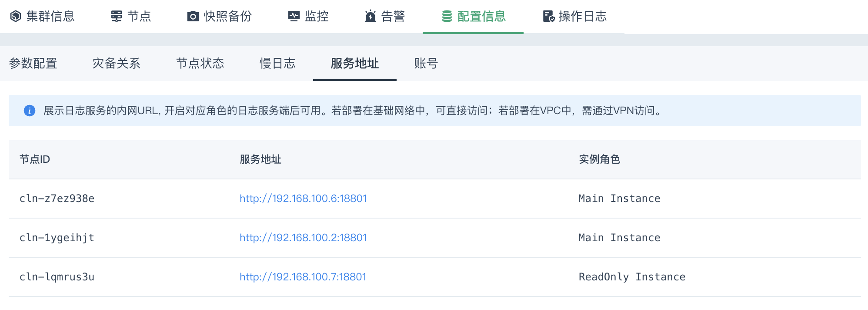Switch to the 账号 sub-tab
This screenshot has width=868, height=310.
(x=426, y=64)
